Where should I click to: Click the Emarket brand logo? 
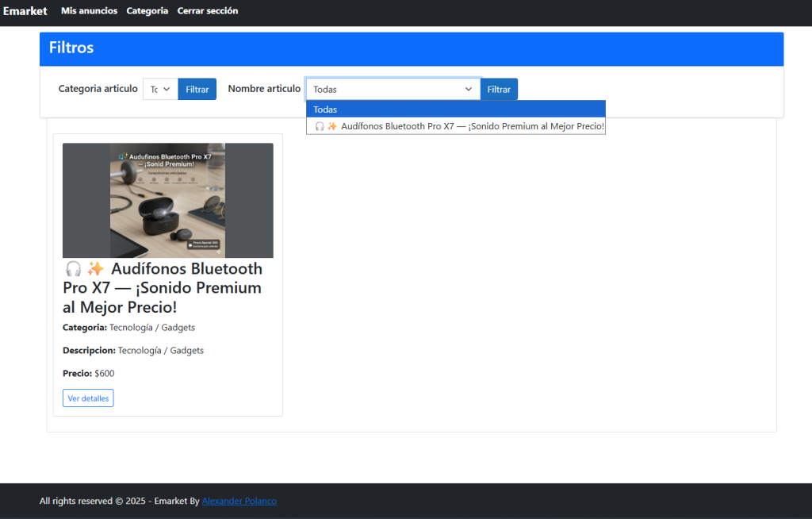(25, 11)
